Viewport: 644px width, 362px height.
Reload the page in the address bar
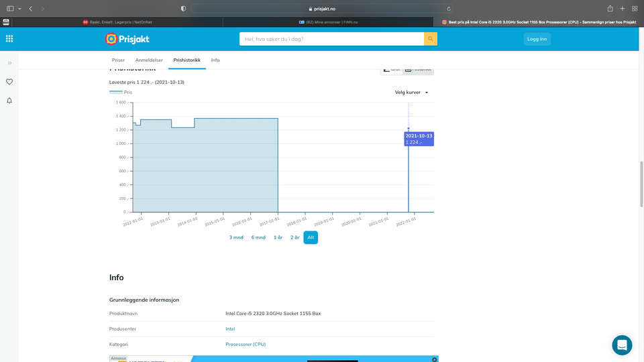pos(449,9)
